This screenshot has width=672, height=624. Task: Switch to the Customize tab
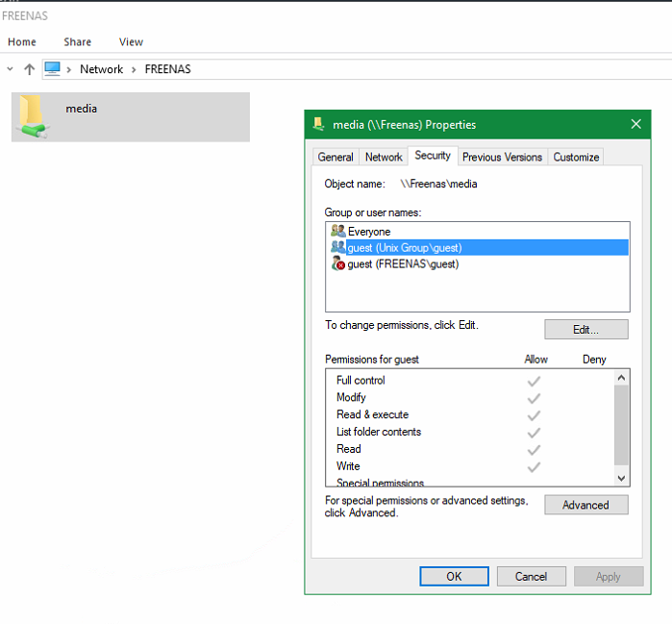[x=576, y=157]
